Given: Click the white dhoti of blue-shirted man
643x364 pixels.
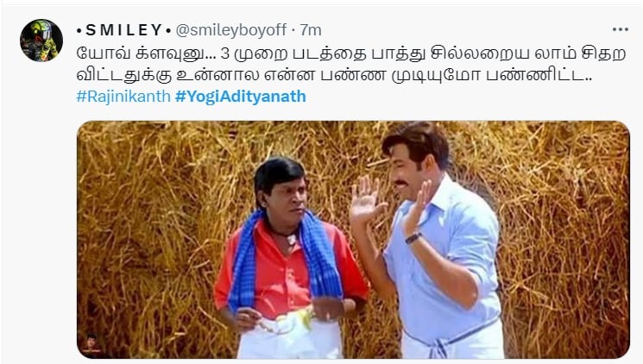Looking at the screenshot, I should (453, 340).
